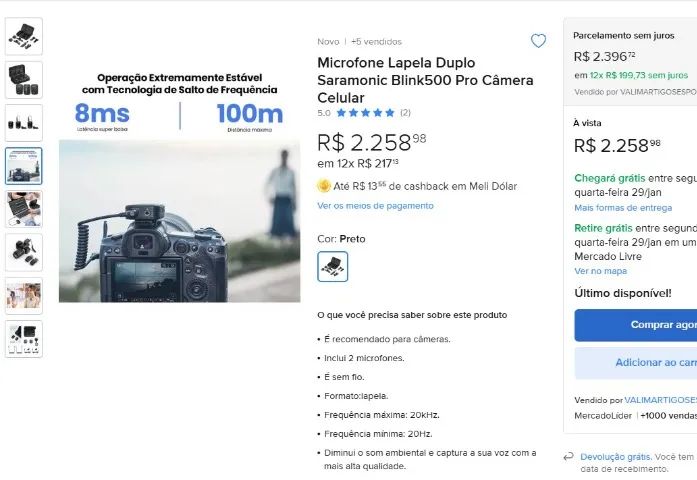This screenshot has height=480, width=697.
Task: Click 'Ver no mapa' link
Action: [x=601, y=270]
